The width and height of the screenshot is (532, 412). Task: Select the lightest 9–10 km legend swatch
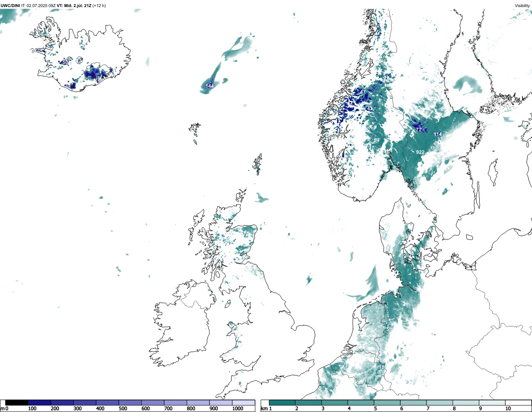pyautogui.click(x=493, y=402)
